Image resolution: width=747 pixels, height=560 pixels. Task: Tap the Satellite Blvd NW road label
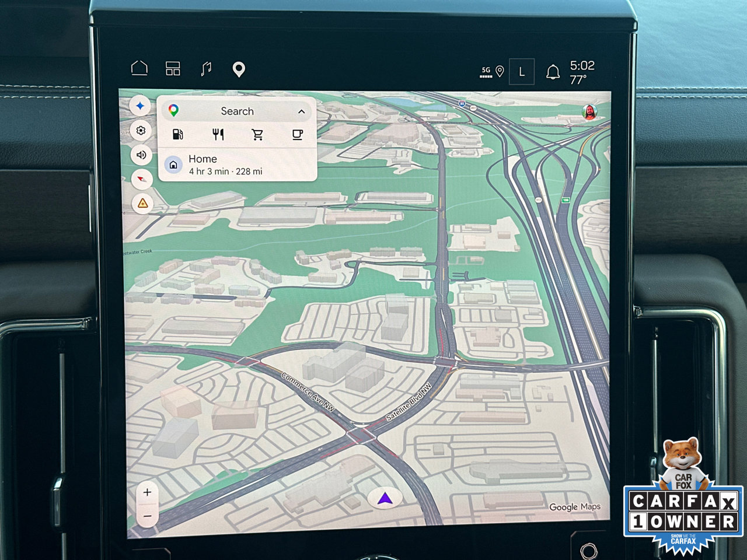click(409, 401)
